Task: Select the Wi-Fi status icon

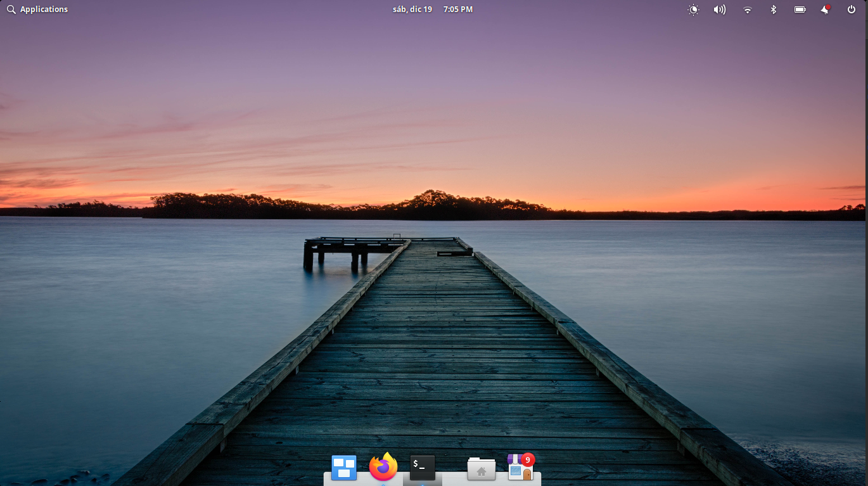Action: click(747, 10)
